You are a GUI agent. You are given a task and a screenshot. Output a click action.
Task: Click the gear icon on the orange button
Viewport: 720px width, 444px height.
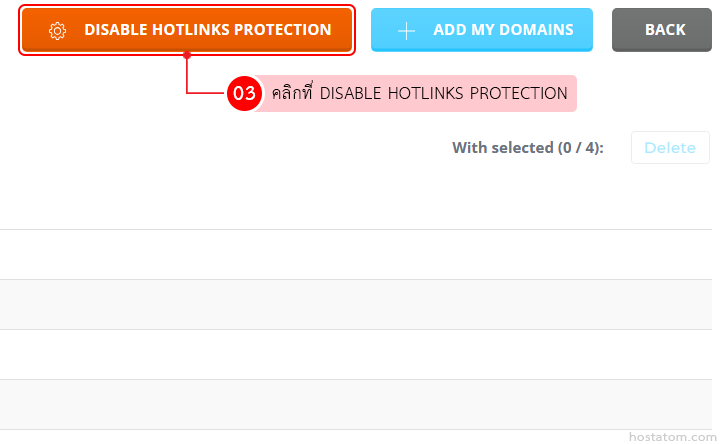tap(57, 30)
